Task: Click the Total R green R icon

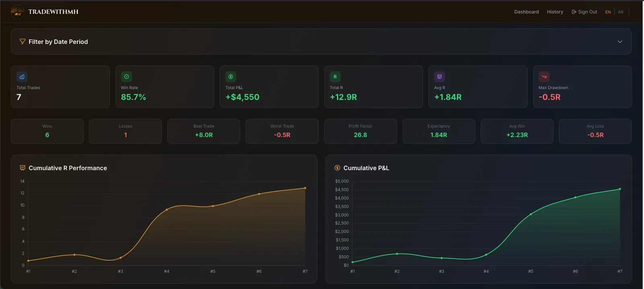Action: tap(335, 77)
